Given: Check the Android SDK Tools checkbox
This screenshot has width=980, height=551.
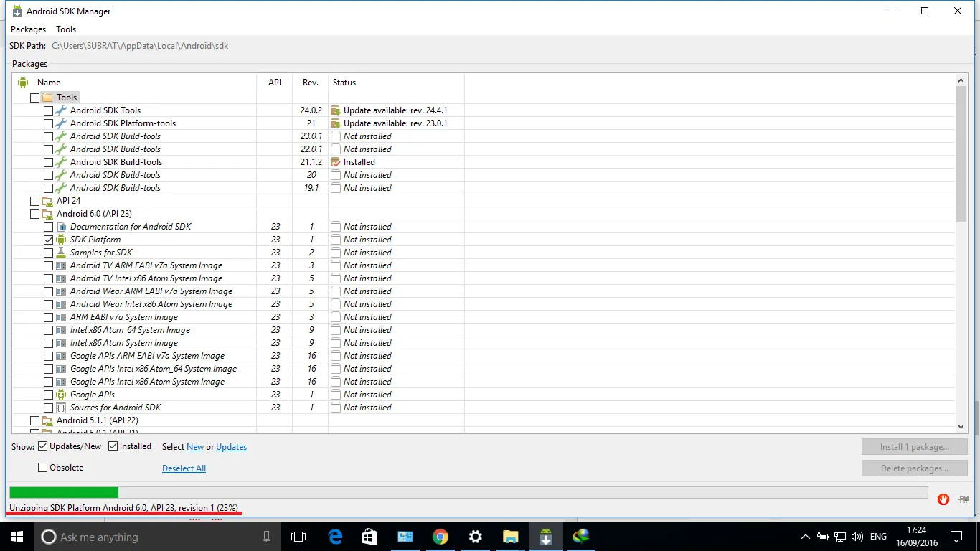Looking at the screenshot, I should point(48,110).
